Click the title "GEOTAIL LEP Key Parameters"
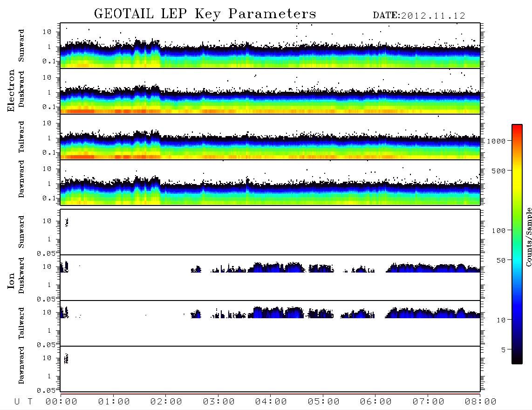The image size is (532, 410). tap(205, 14)
